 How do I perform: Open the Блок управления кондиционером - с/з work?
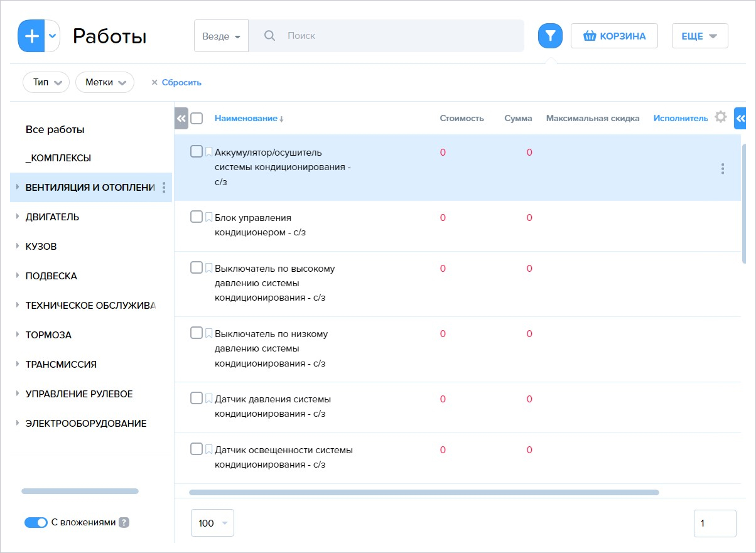pos(260,225)
